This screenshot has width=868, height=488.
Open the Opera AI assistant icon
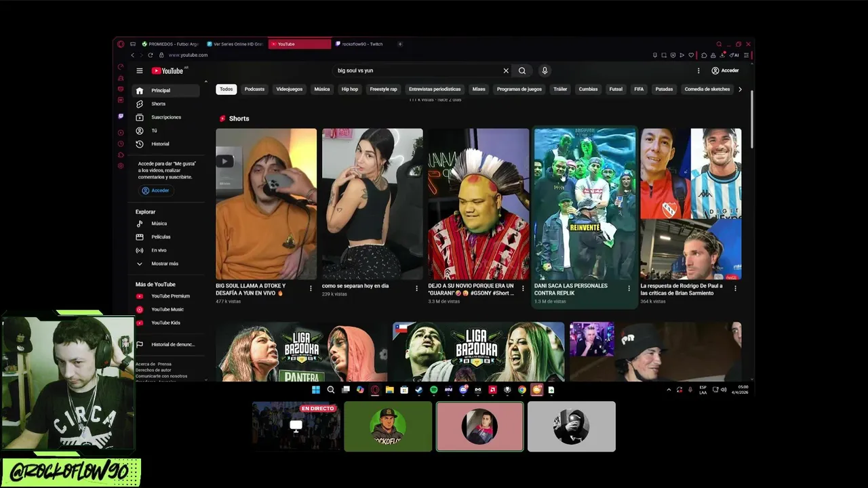pyautogui.click(x=734, y=55)
